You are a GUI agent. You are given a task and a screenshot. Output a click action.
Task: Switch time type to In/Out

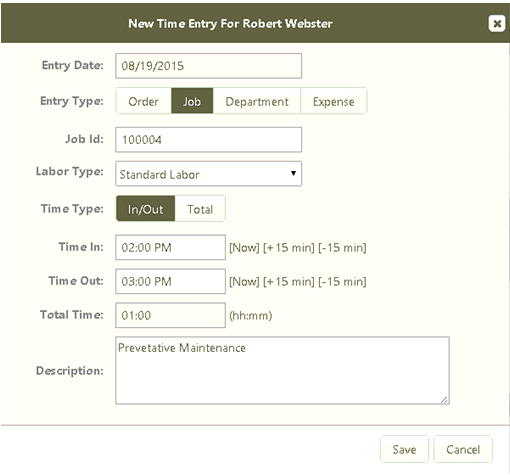pos(146,209)
